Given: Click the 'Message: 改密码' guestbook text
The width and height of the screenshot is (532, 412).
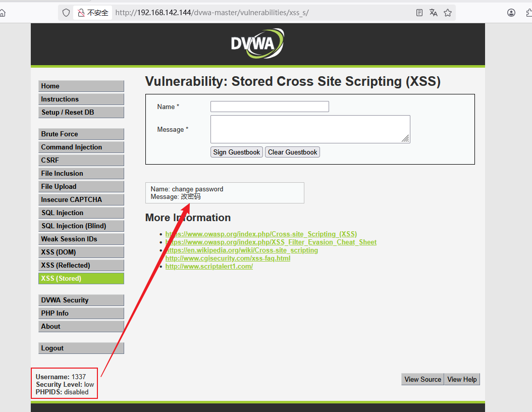Looking at the screenshot, I should click(176, 197).
